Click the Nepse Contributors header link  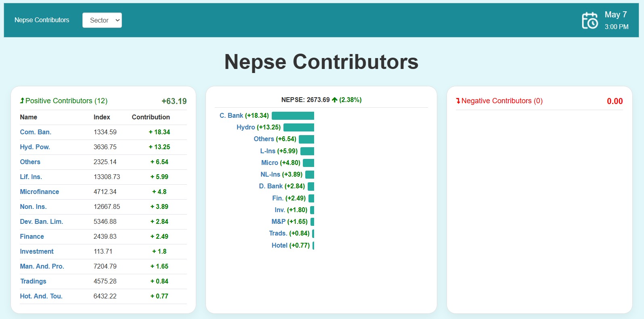click(42, 20)
